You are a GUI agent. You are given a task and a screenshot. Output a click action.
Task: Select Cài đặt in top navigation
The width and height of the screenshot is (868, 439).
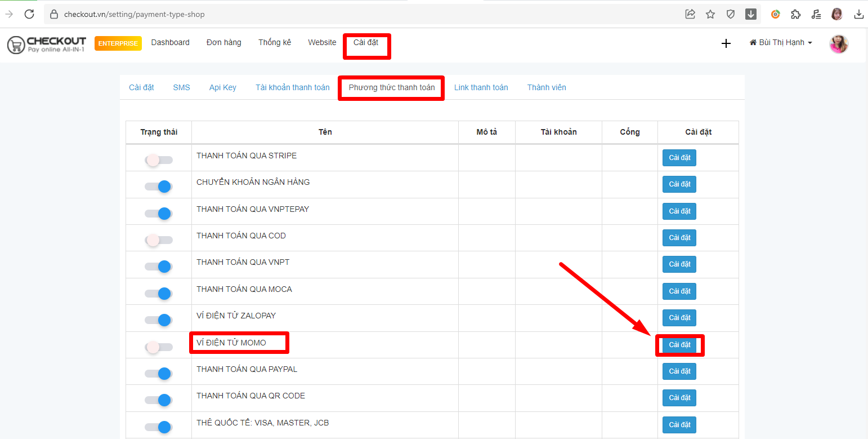(366, 42)
